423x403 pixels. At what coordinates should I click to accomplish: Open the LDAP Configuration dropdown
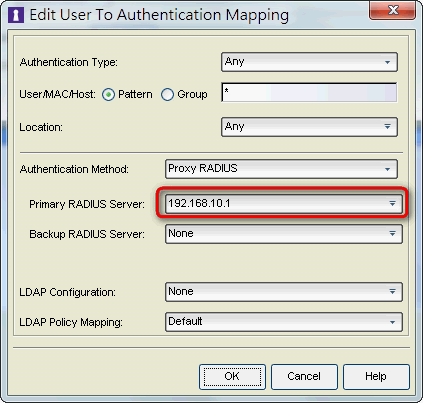click(x=284, y=292)
